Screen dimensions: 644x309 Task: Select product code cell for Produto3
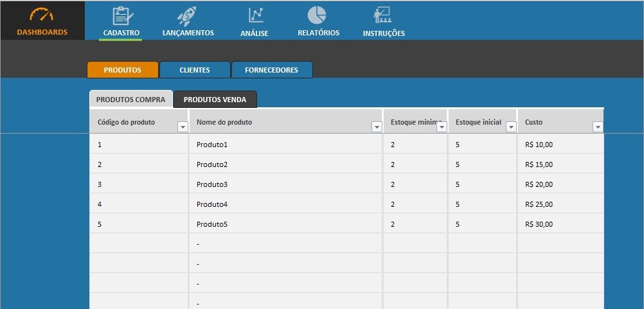(139, 184)
